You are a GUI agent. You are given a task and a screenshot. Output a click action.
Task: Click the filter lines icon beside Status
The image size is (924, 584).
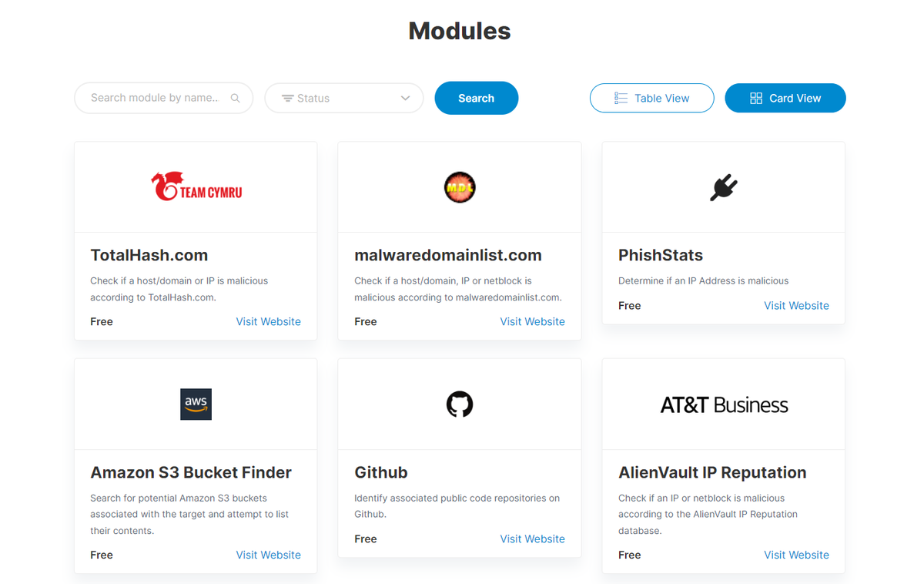tap(287, 98)
